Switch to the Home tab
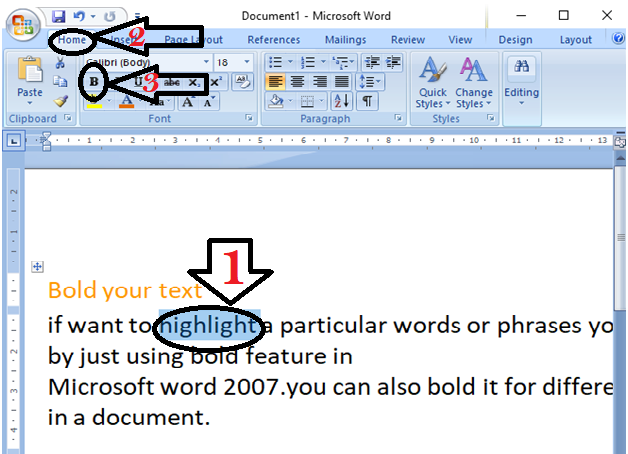628x454 pixels. [72, 40]
